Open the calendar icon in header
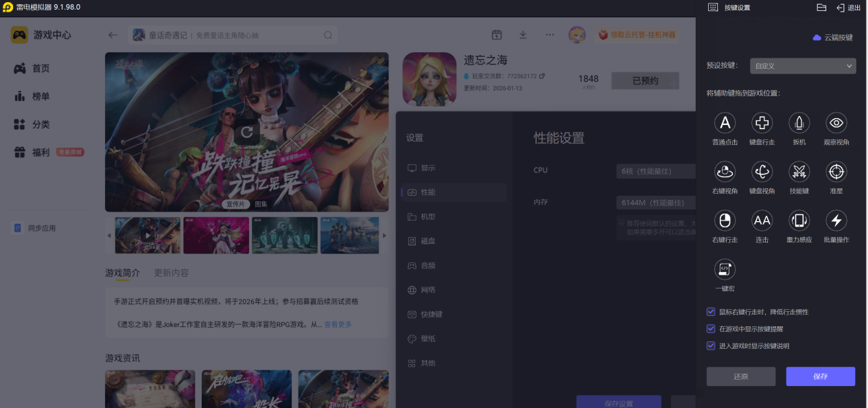The width and height of the screenshot is (868, 408). [x=497, y=35]
